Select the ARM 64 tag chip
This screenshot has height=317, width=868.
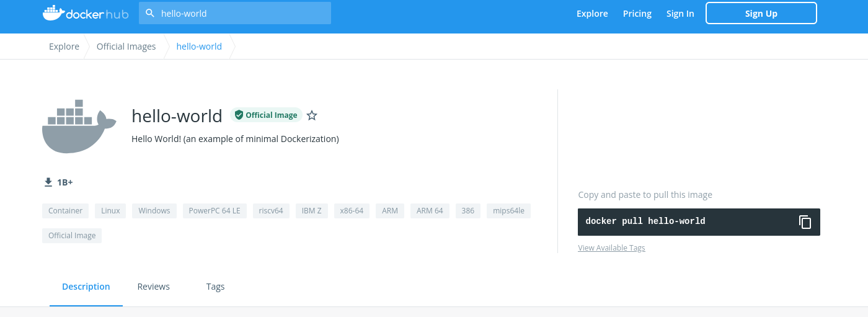point(430,211)
